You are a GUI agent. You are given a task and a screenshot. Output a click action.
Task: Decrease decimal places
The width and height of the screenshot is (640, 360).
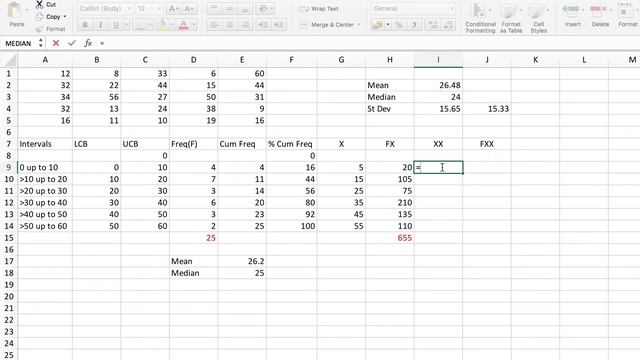coord(448,25)
